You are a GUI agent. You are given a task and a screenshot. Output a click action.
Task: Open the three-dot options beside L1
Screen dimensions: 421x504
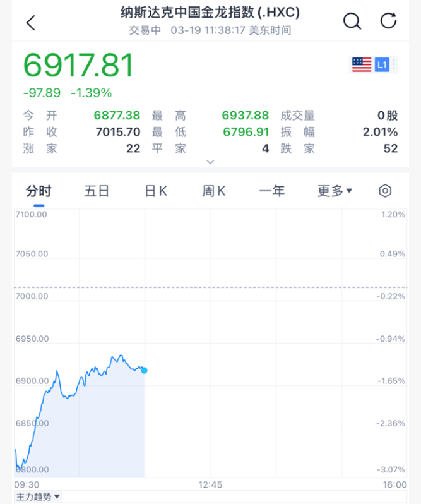coord(394,64)
